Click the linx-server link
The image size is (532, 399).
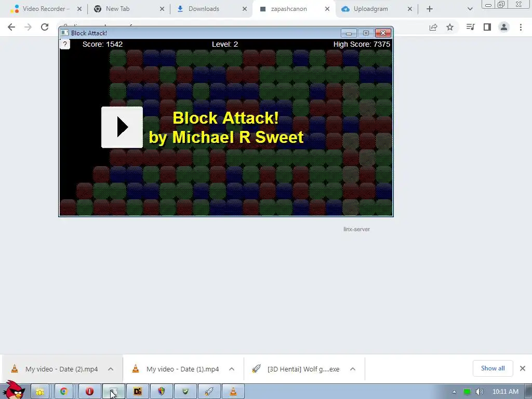point(356,229)
